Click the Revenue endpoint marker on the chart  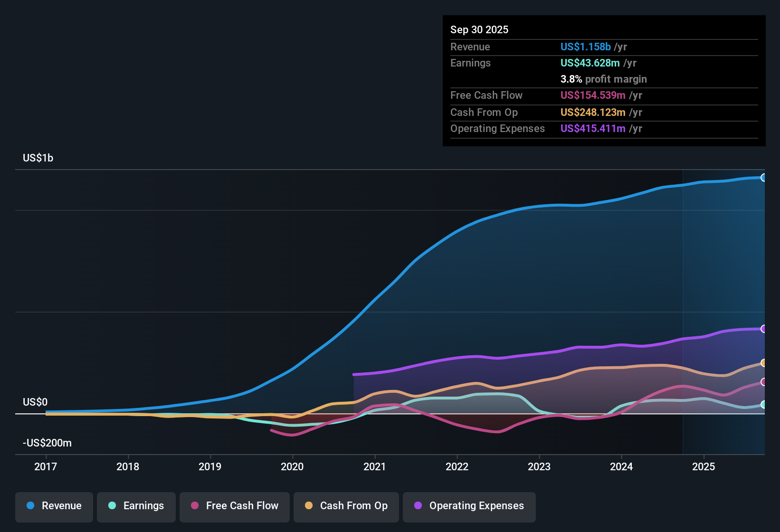coord(764,177)
